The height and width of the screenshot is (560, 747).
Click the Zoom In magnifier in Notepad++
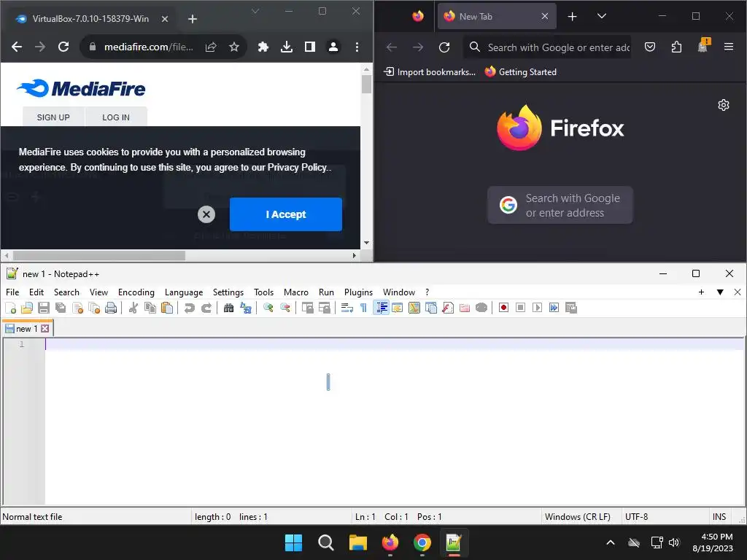click(x=268, y=308)
